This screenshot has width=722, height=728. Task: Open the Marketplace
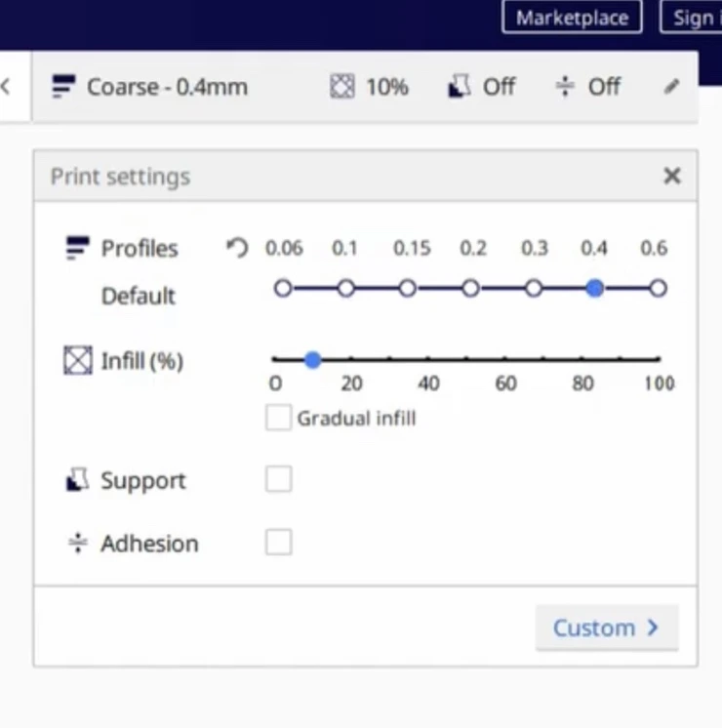point(572,18)
